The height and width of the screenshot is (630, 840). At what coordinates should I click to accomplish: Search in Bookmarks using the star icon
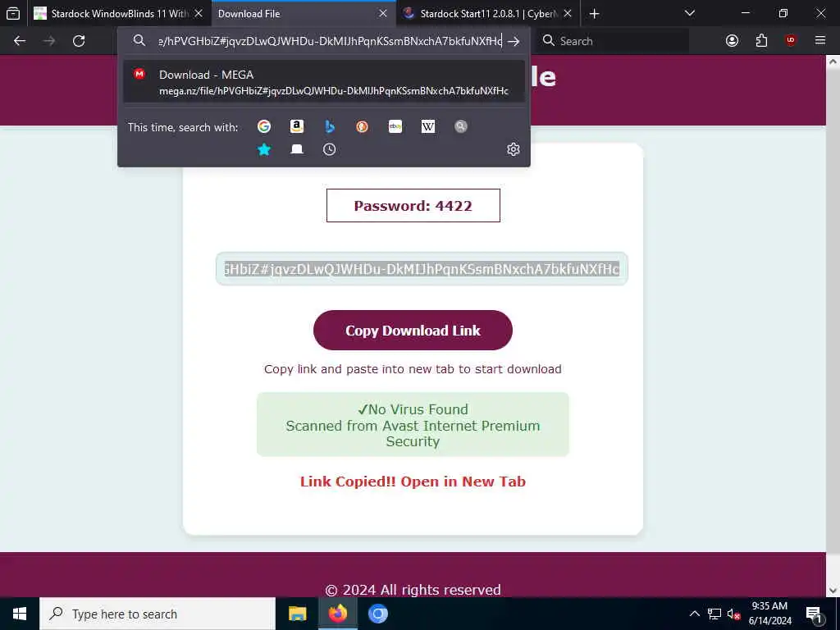click(264, 149)
